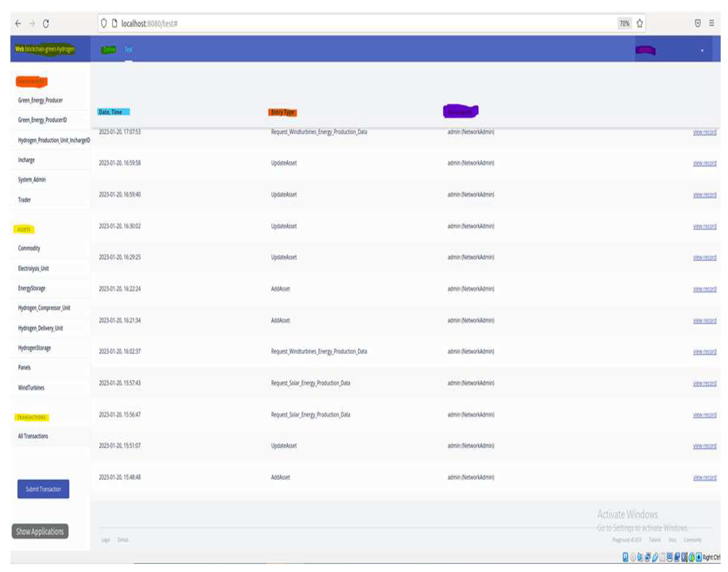
Task: Click the Show Applications button
Action: 40,531
